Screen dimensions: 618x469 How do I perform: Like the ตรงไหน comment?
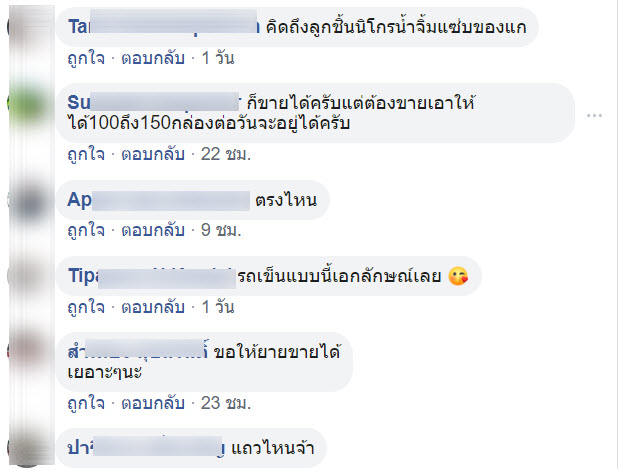(86, 230)
